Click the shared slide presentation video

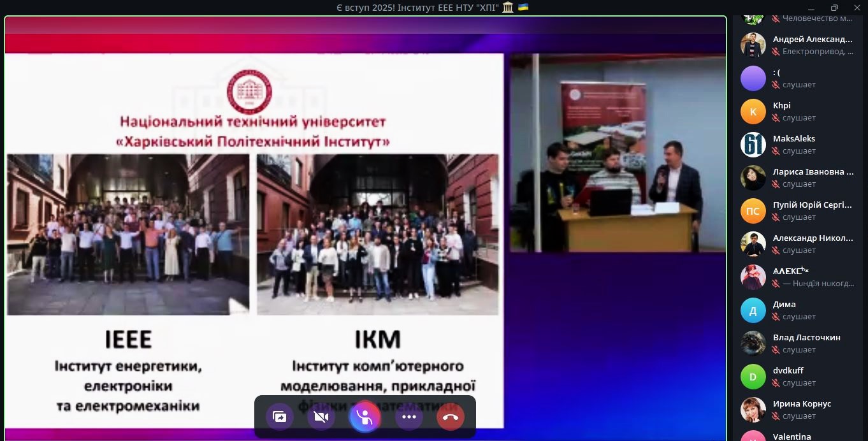click(254, 241)
